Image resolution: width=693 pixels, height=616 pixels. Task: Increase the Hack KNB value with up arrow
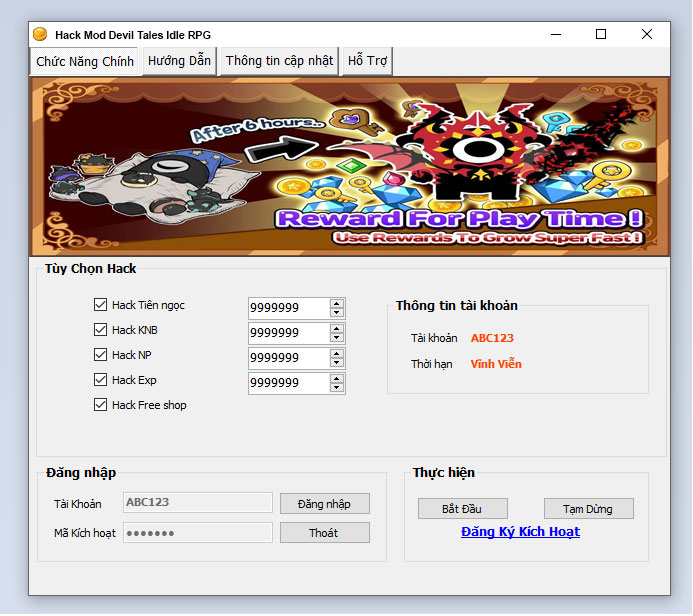[x=337, y=329]
